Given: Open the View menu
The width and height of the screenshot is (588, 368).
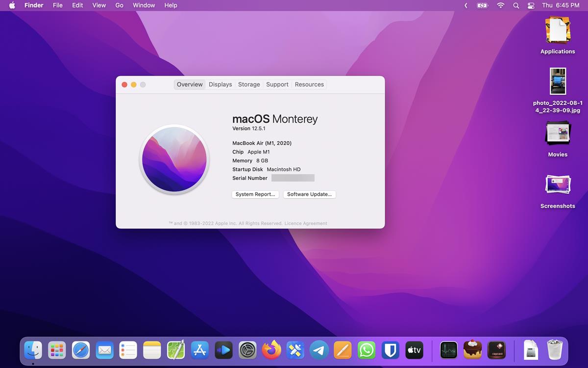Looking at the screenshot, I should point(99,5).
